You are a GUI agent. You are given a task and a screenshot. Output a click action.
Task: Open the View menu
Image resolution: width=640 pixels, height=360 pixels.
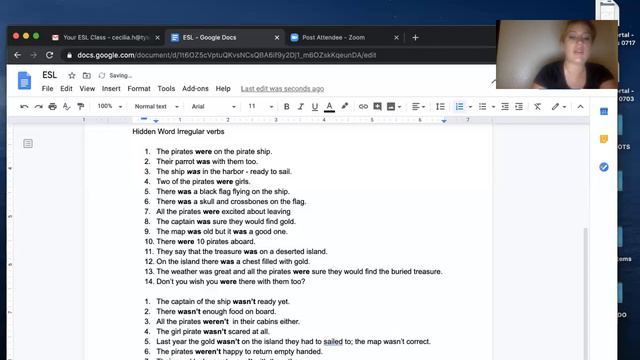87,89
